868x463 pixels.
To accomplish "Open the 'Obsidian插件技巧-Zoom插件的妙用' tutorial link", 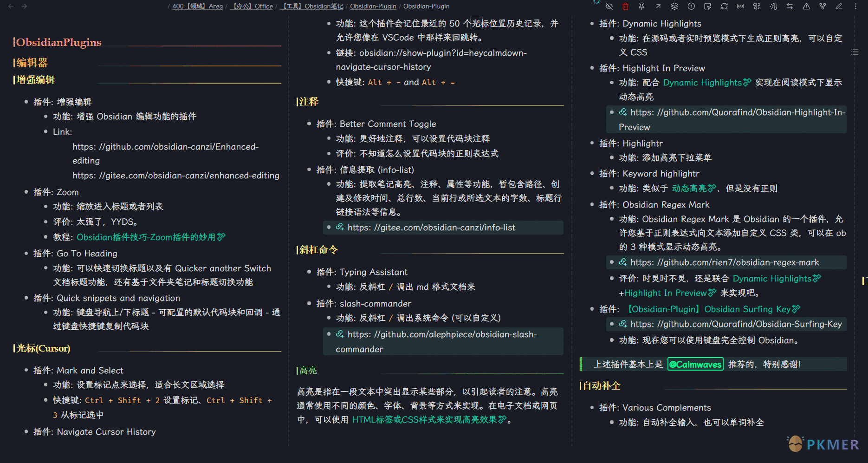I will [x=151, y=237].
